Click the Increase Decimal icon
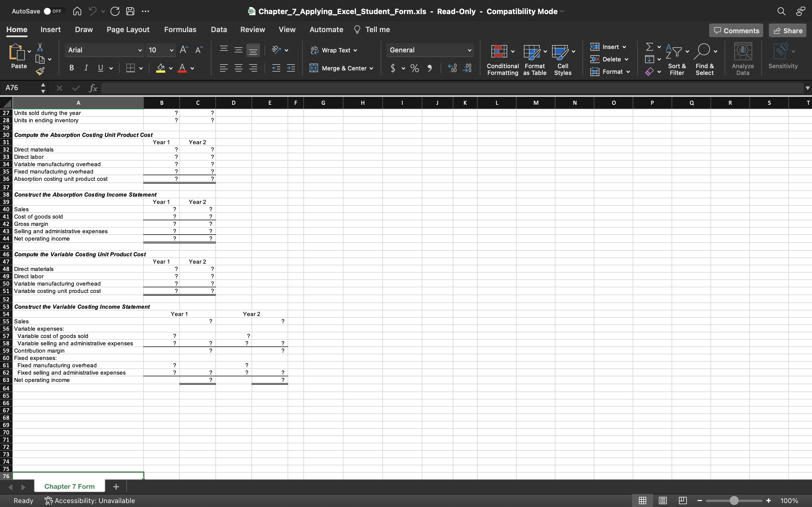Image resolution: width=812 pixels, height=507 pixels. coord(452,68)
